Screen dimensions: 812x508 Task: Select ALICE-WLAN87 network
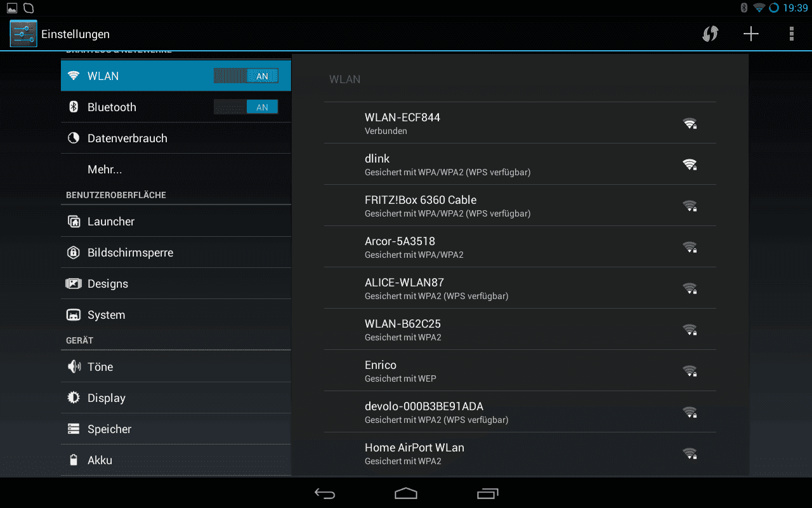point(520,288)
